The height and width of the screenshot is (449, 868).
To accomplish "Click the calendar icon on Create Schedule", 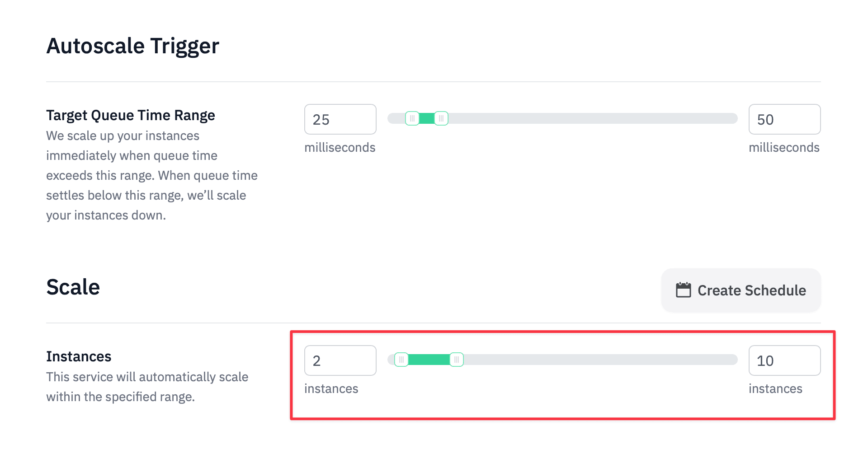I will [x=683, y=290].
